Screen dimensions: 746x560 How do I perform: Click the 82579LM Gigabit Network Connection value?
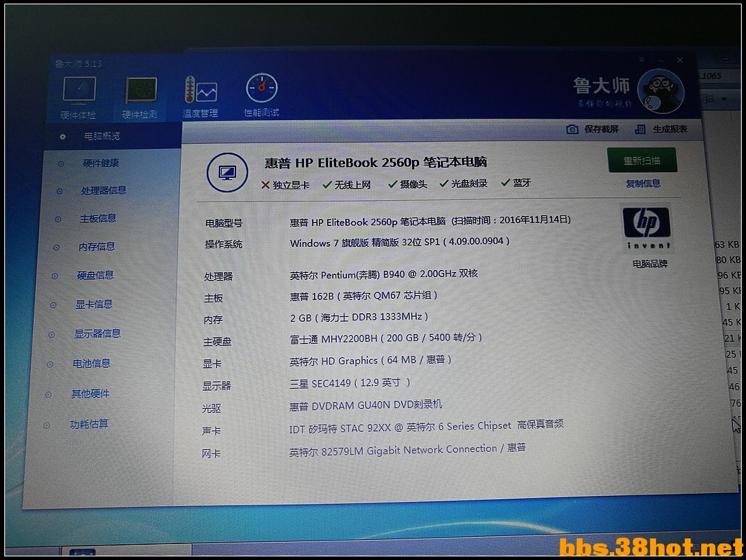tap(408, 450)
